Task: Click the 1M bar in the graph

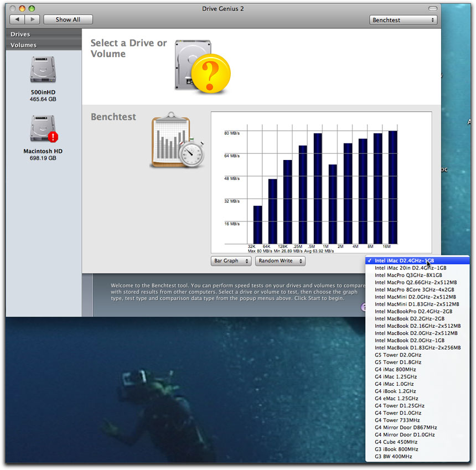Action: pyautogui.click(x=333, y=204)
